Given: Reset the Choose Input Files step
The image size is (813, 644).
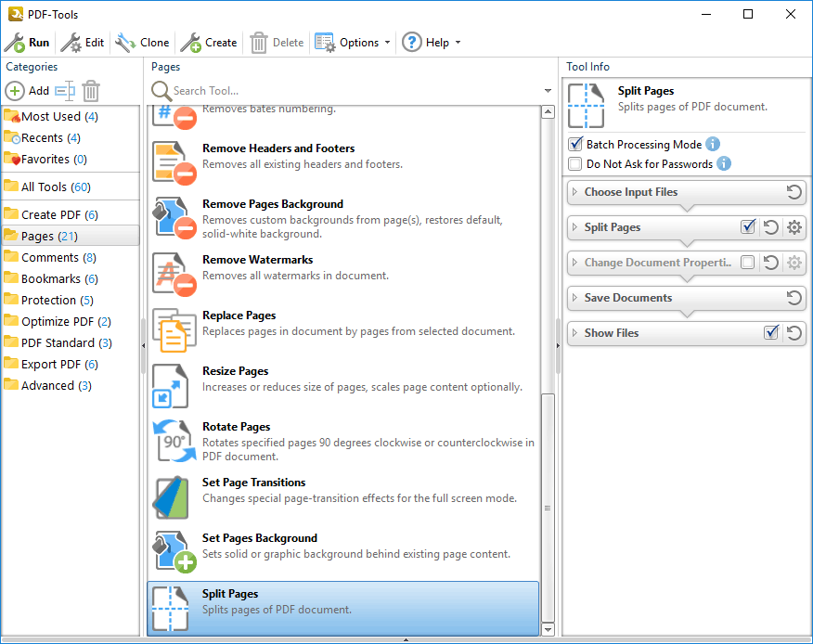Looking at the screenshot, I should 794,192.
